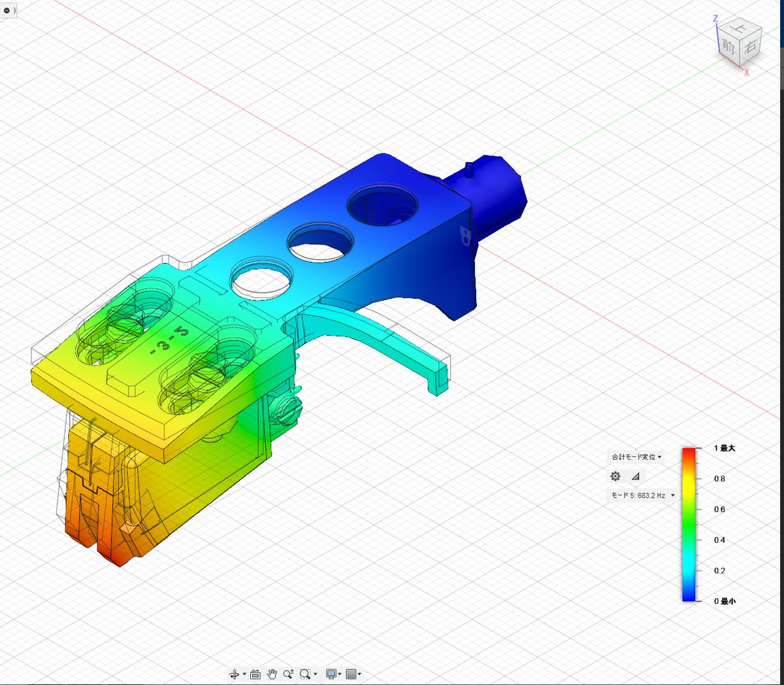Click ViewCube 前 (front) face
Image resolution: width=784 pixels, height=685 pixels.
tap(728, 46)
